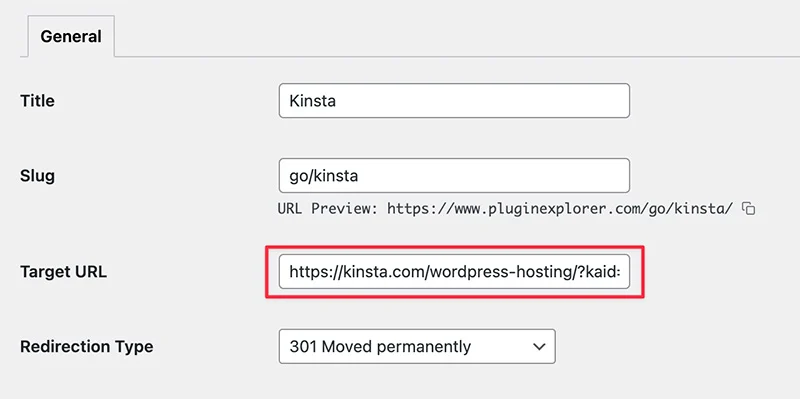This screenshot has width=800, height=399.
Task: Click the Redirection Type label
Action: pyautogui.click(x=87, y=347)
